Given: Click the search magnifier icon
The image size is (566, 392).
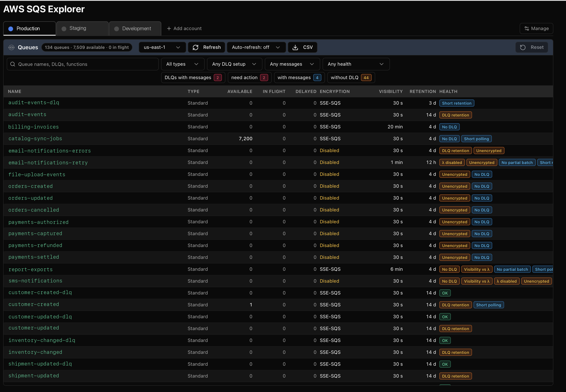Looking at the screenshot, I should tap(13, 64).
